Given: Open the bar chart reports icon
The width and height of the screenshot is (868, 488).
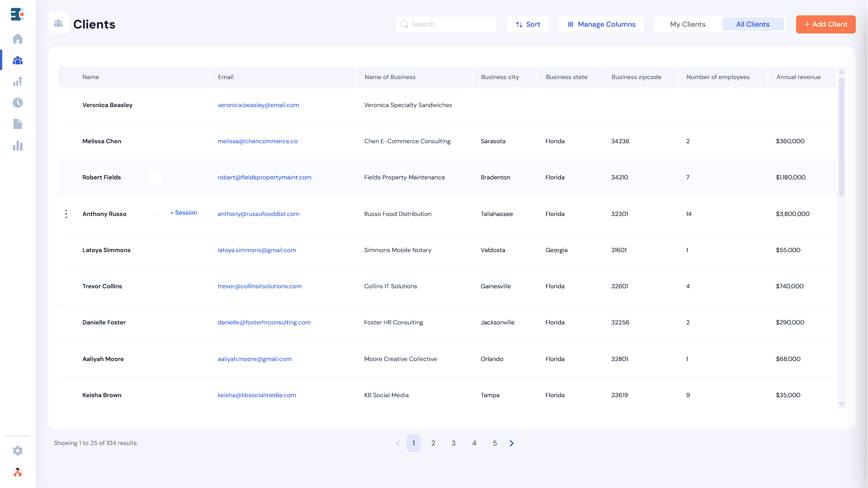Looking at the screenshot, I should coord(18,146).
